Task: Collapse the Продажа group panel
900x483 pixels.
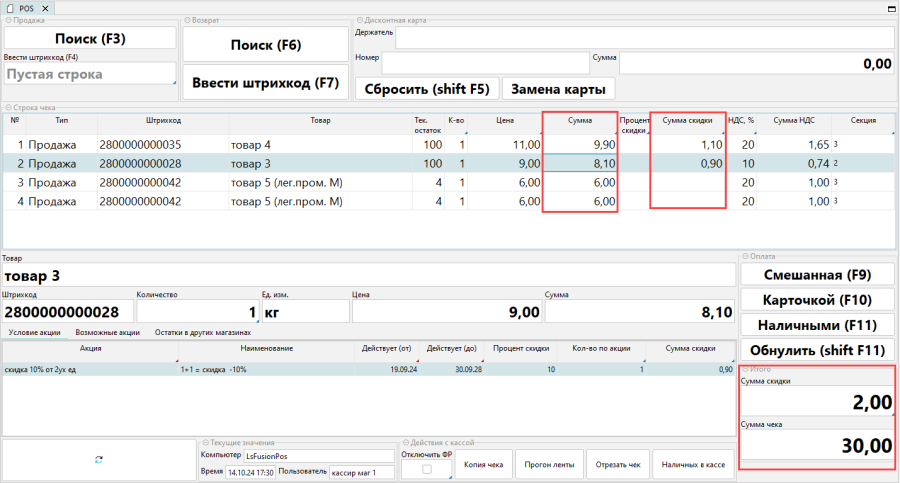Action: click(x=7, y=20)
